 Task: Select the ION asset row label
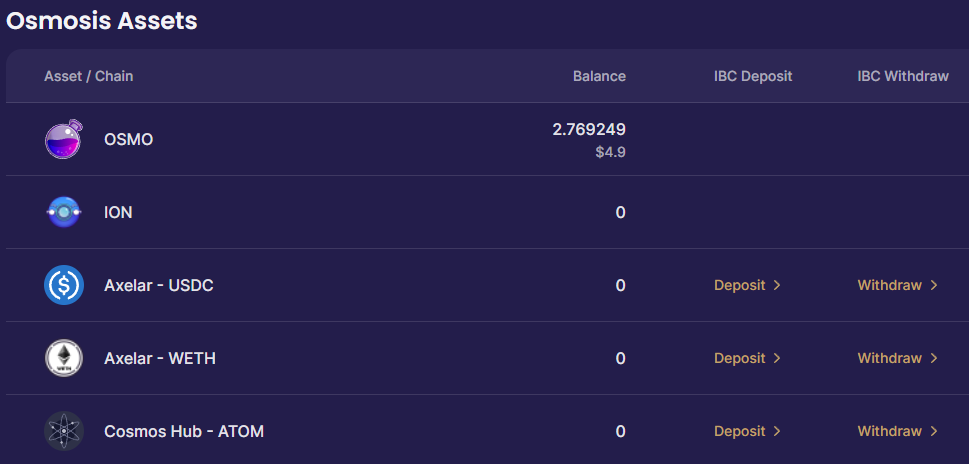pos(118,213)
